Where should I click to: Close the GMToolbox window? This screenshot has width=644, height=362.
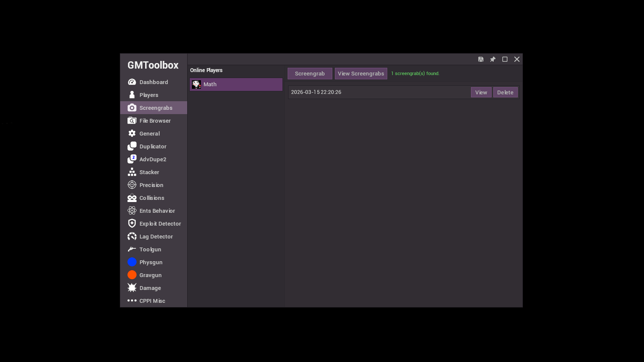click(517, 59)
